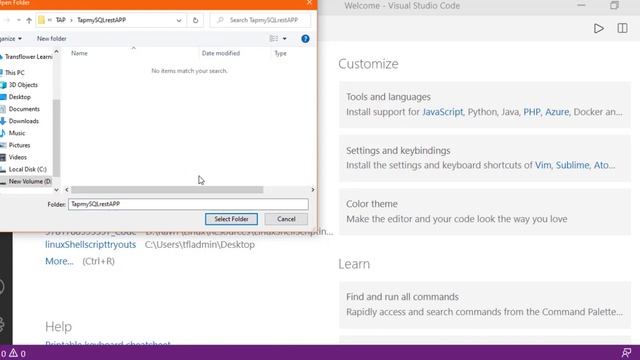Select New Volume (D:) in the navigation pane
This screenshot has height=360, width=640.
point(26,181)
